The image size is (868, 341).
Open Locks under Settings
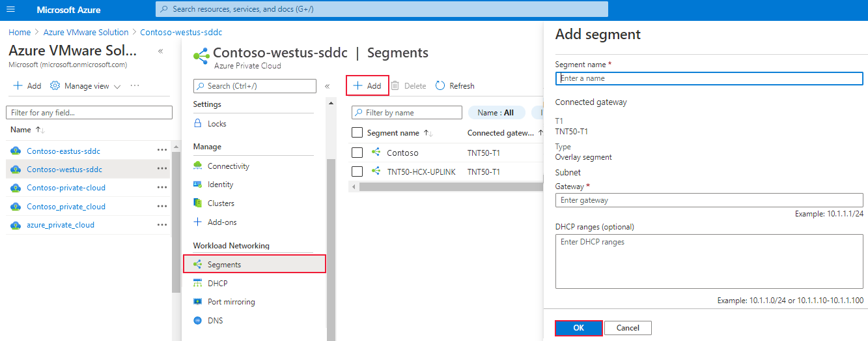(217, 124)
